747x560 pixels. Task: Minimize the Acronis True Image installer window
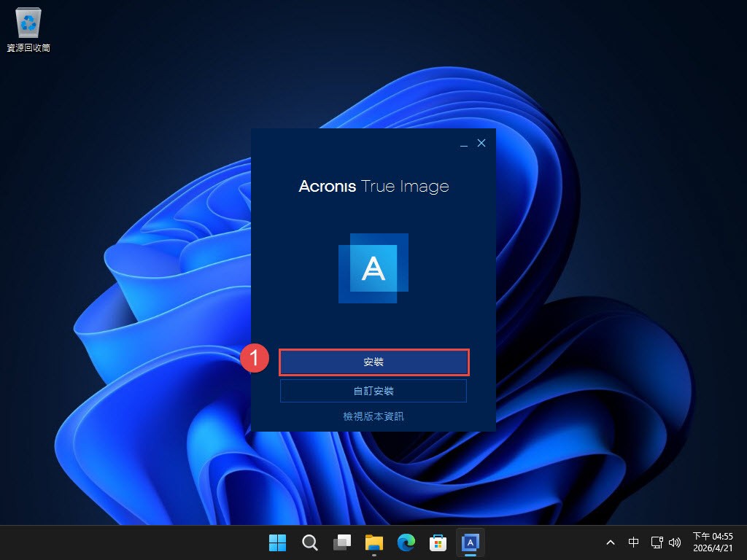point(464,144)
